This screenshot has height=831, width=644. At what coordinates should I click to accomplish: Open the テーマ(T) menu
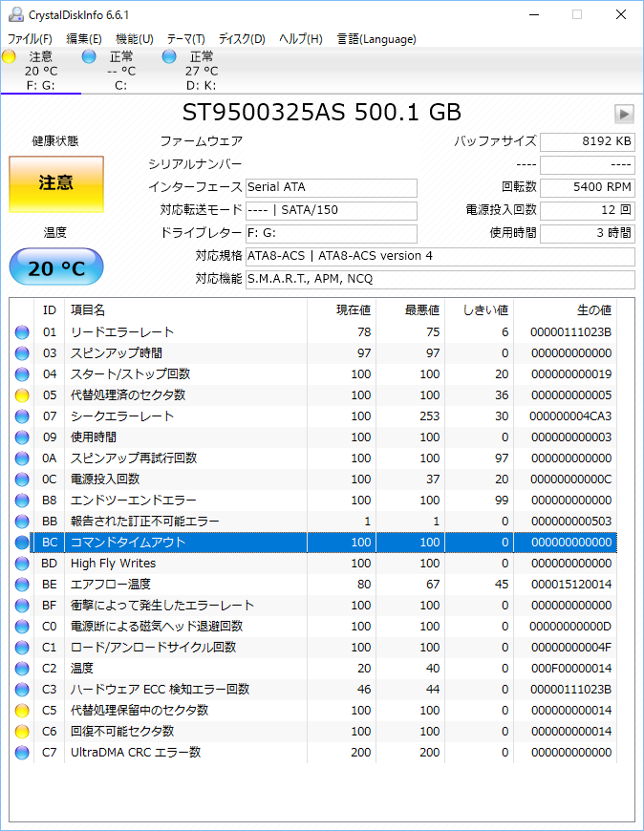pyautogui.click(x=185, y=39)
